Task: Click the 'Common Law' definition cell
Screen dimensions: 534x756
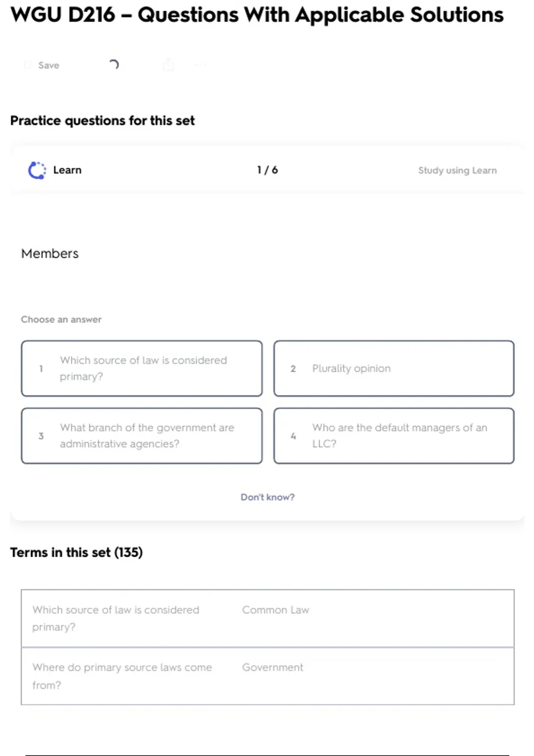Action: pos(275,610)
